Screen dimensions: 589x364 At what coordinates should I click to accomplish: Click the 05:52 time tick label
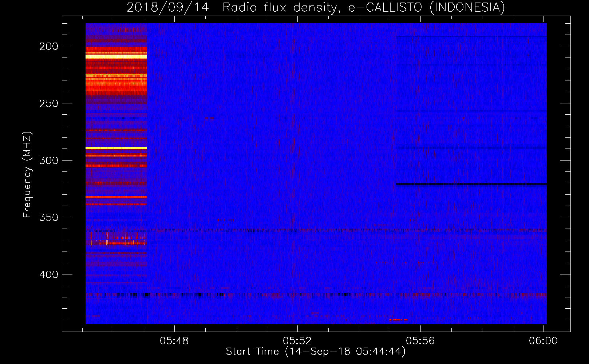coord(297,341)
